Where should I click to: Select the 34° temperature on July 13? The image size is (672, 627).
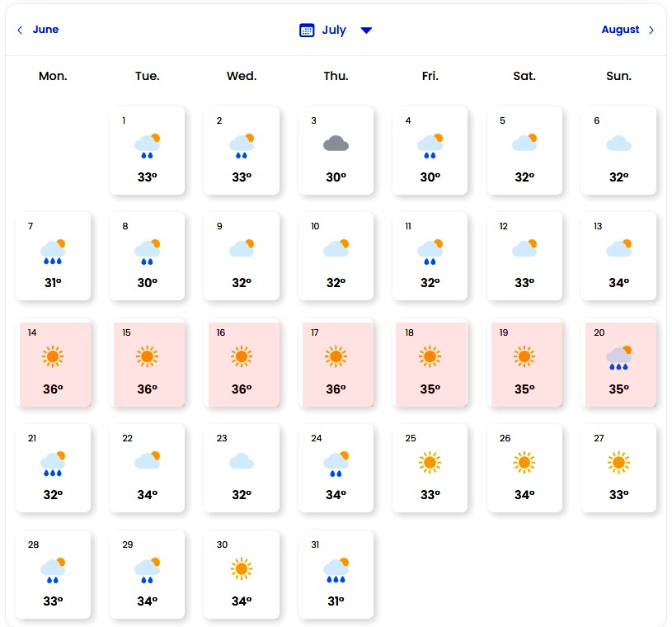618,283
